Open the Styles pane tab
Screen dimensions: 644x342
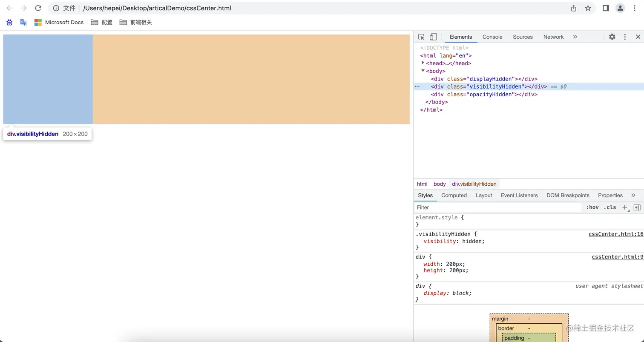point(425,195)
